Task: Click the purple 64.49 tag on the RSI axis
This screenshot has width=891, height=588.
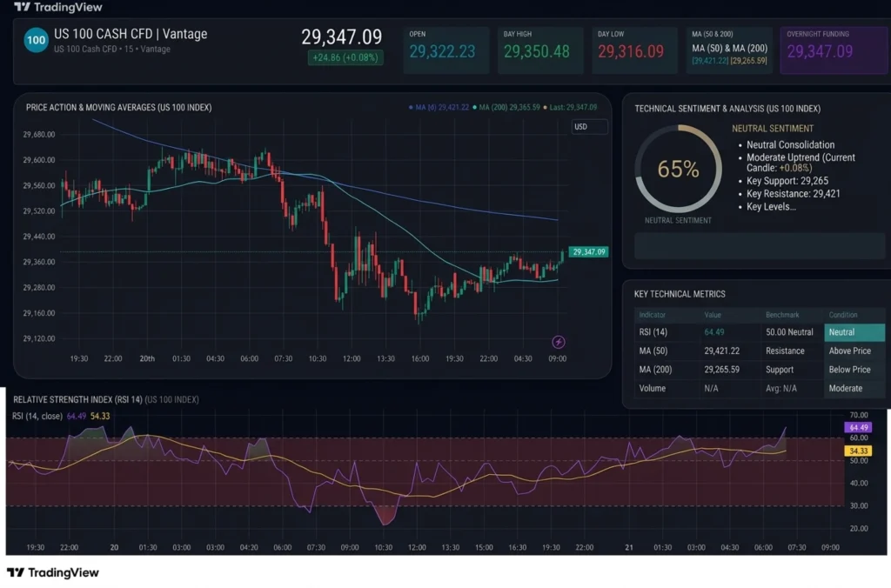Action: tap(858, 427)
